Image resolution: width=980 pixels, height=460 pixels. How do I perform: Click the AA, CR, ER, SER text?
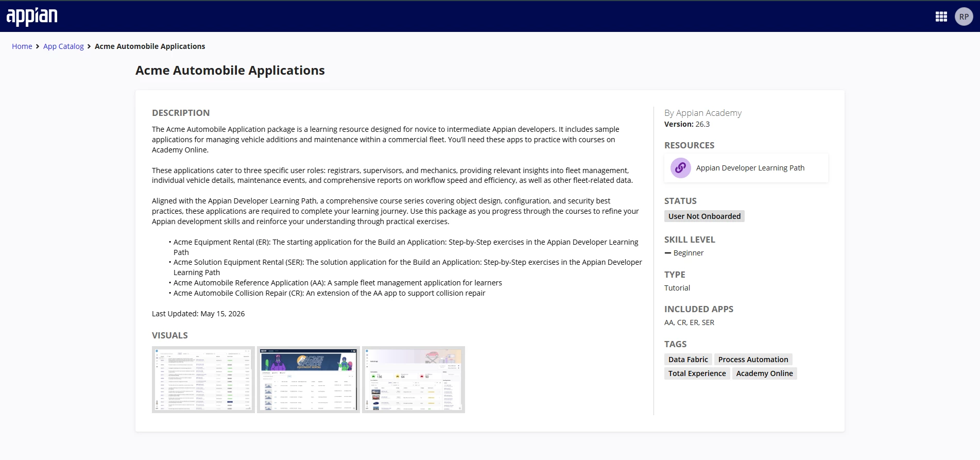[689, 322]
